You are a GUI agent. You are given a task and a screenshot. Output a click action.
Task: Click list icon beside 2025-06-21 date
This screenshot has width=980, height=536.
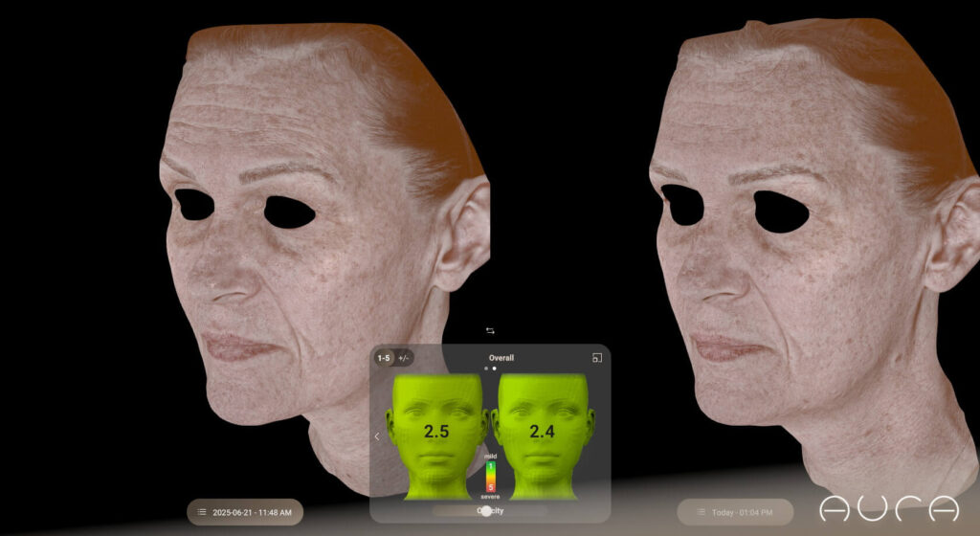click(201, 512)
